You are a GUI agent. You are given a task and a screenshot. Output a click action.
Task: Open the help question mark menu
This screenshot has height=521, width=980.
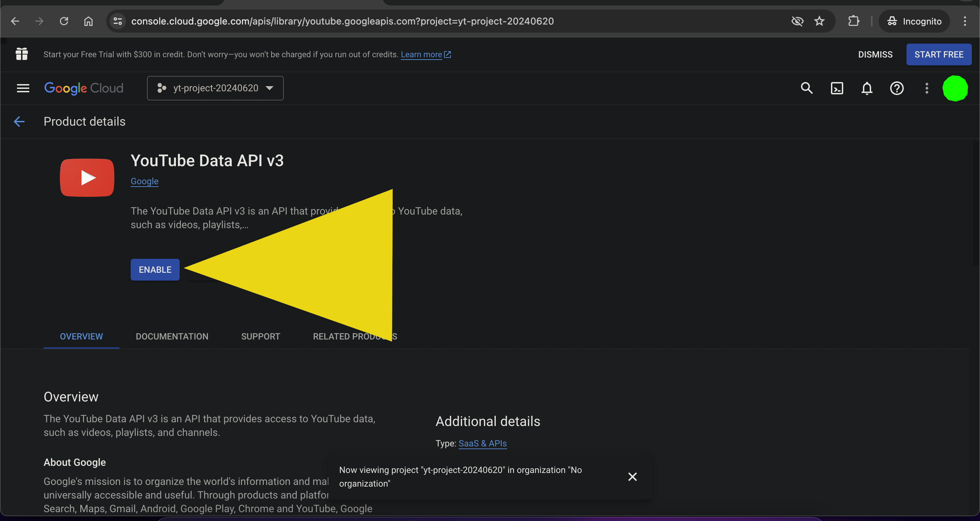897,88
